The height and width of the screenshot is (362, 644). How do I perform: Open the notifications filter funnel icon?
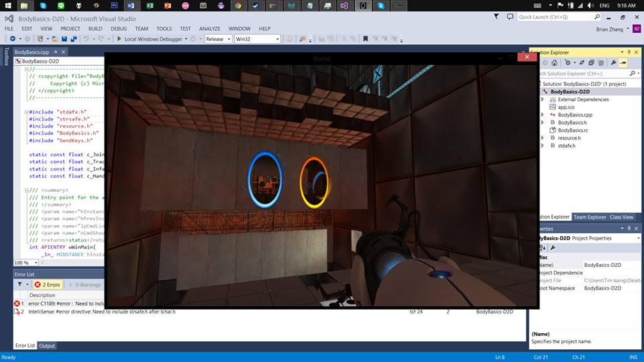(x=496, y=16)
